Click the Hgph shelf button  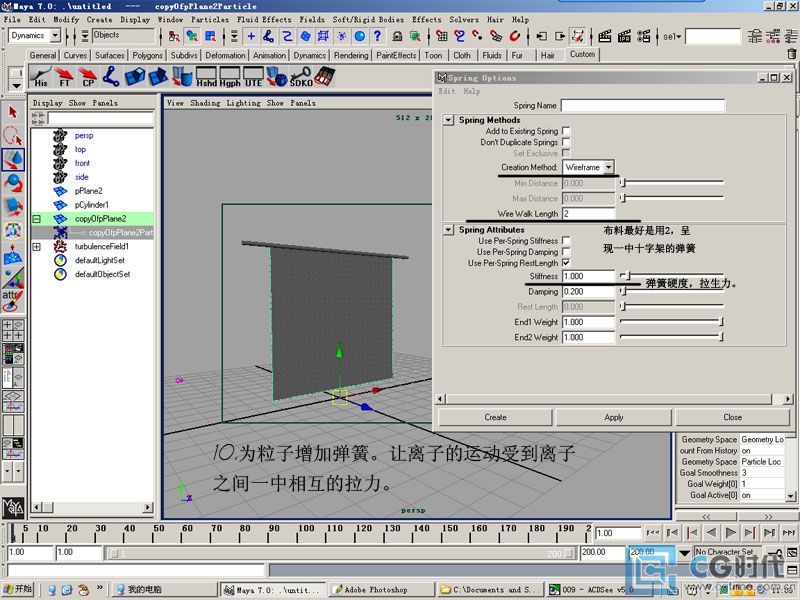pyautogui.click(x=230, y=77)
